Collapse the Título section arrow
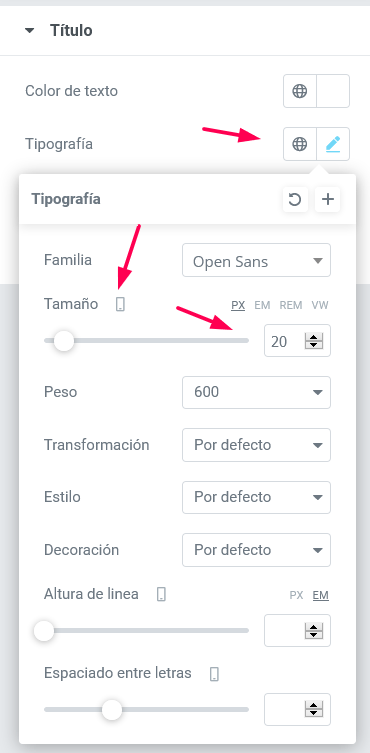Viewport: 370px width, 753px height. click(30, 31)
